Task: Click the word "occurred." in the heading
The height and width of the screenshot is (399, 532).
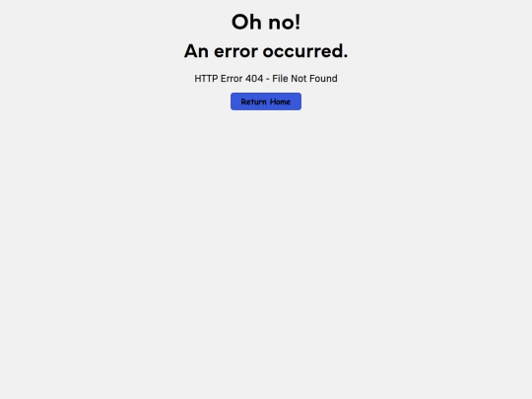Action: (305, 51)
